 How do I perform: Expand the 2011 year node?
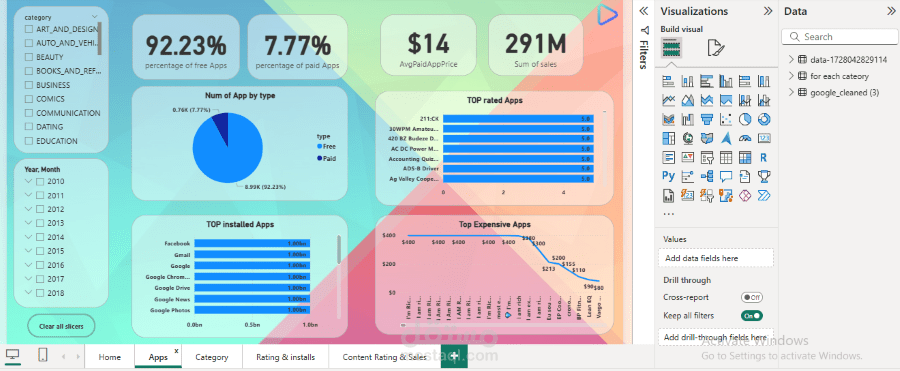[x=28, y=195]
